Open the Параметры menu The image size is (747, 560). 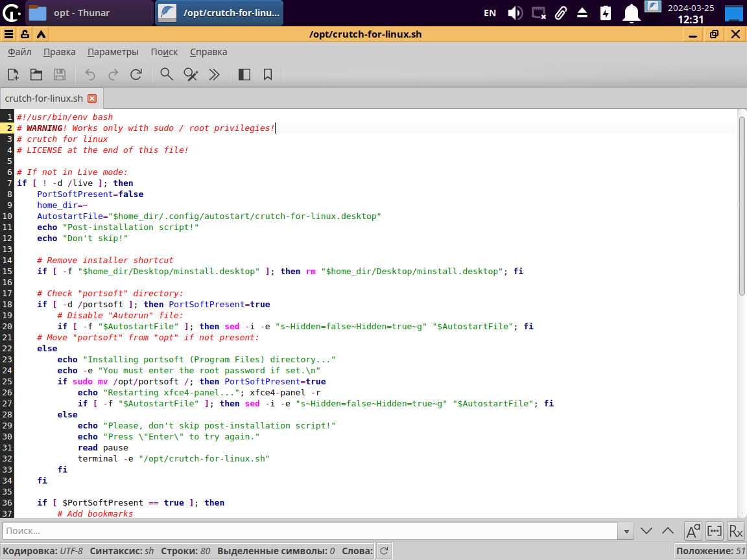[113, 52]
